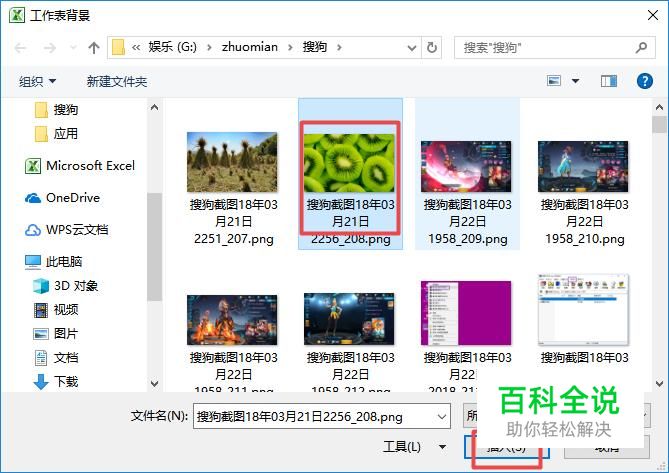The width and height of the screenshot is (669, 473).
Task: Open 3D 对象 in the sidebar
Action: 65,286
